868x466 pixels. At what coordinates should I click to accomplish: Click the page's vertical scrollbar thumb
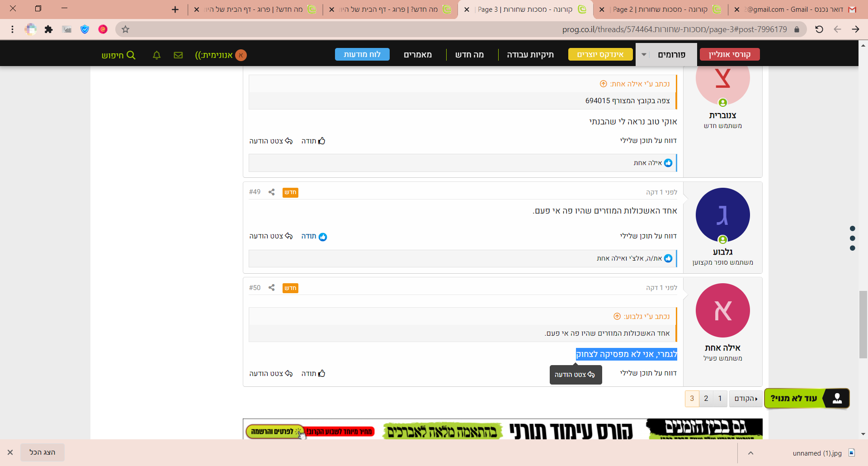click(863, 325)
